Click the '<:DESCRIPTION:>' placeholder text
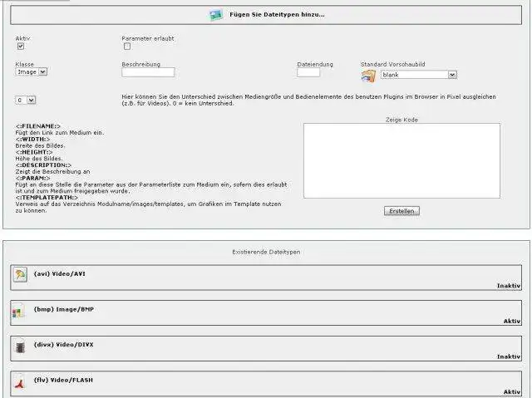This screenshot has height=398, width=532. (43, 165)
